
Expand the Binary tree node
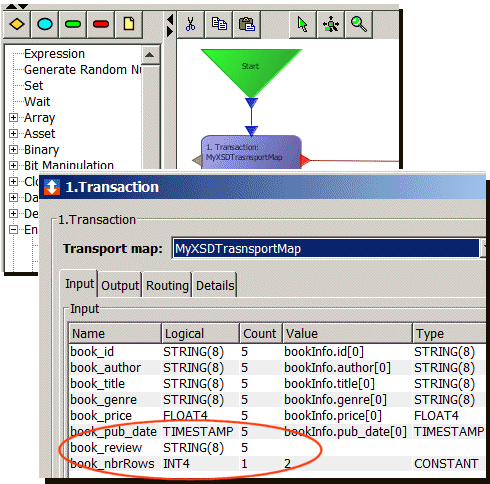coord(13,149)
